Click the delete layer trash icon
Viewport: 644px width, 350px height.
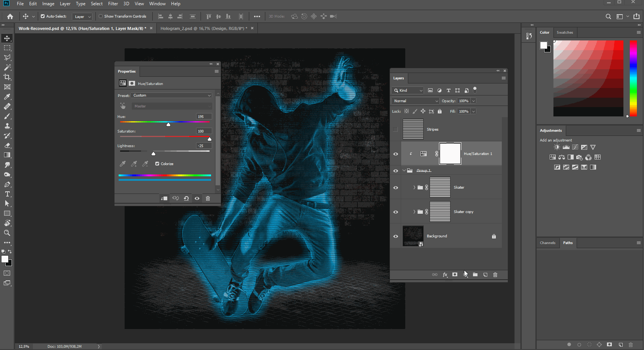pyautogui.click(x=495, y=275)
